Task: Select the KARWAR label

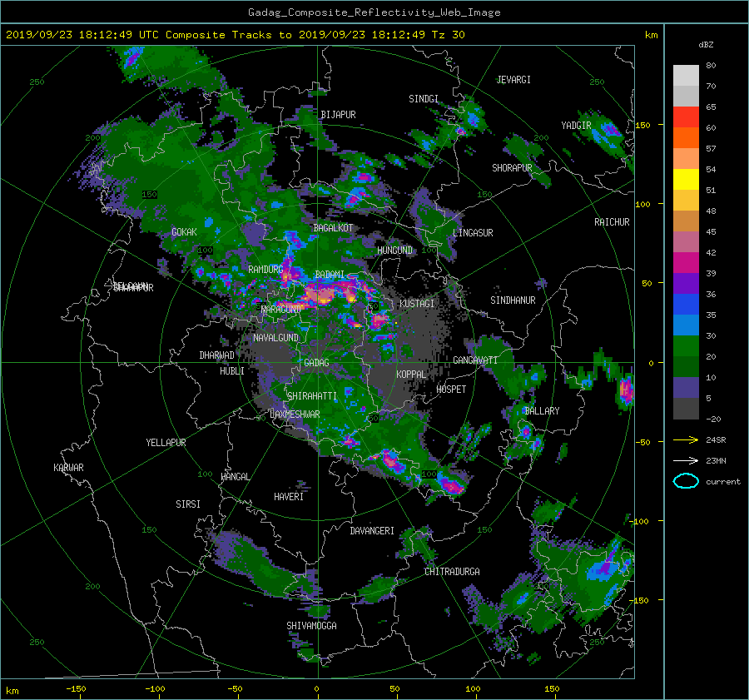Action: click(68, 468)
